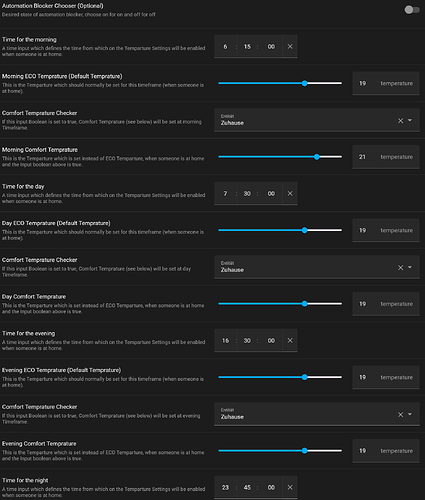This screenshot has height=500, width=425.
Task: Clear the night time input
Action: point(290,487)
